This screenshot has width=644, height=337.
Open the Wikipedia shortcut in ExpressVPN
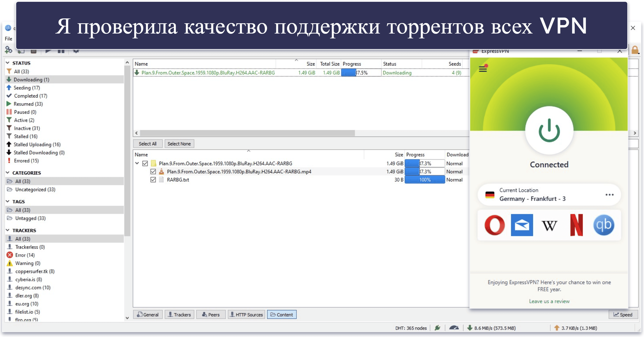pos(549,226)
